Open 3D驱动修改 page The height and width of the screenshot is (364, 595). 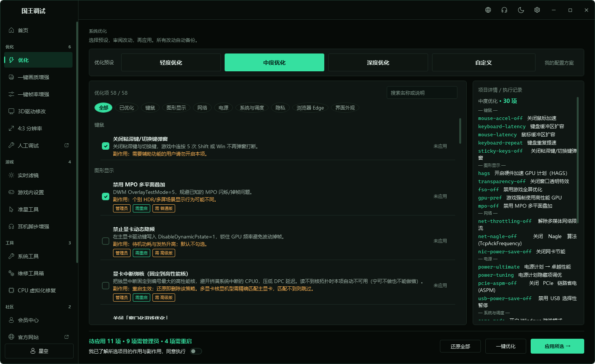tap(38, 111)
